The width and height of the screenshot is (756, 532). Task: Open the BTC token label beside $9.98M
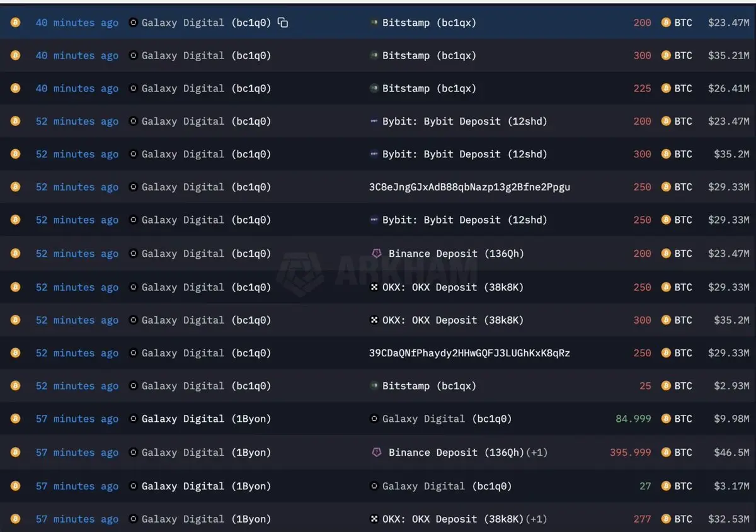point(683,419)
